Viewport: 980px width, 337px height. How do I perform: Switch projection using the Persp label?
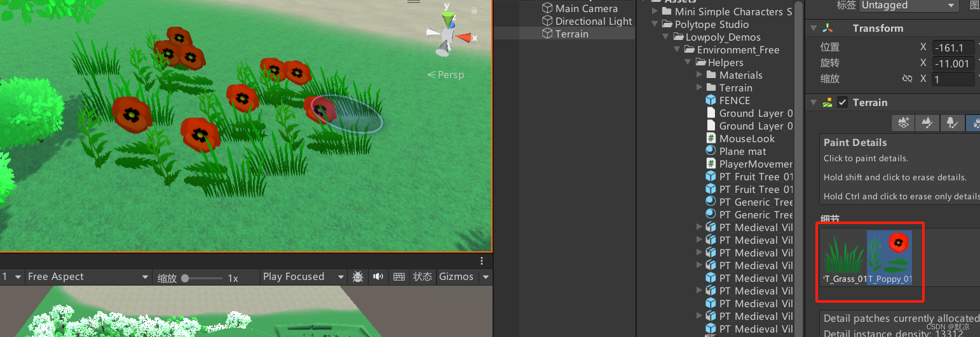[x=446, y=75]
